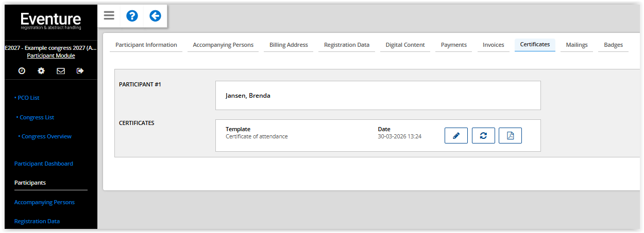Open settings gear icon in sidebar
Viewport: 644px width, 233px height.
point(41,71)
